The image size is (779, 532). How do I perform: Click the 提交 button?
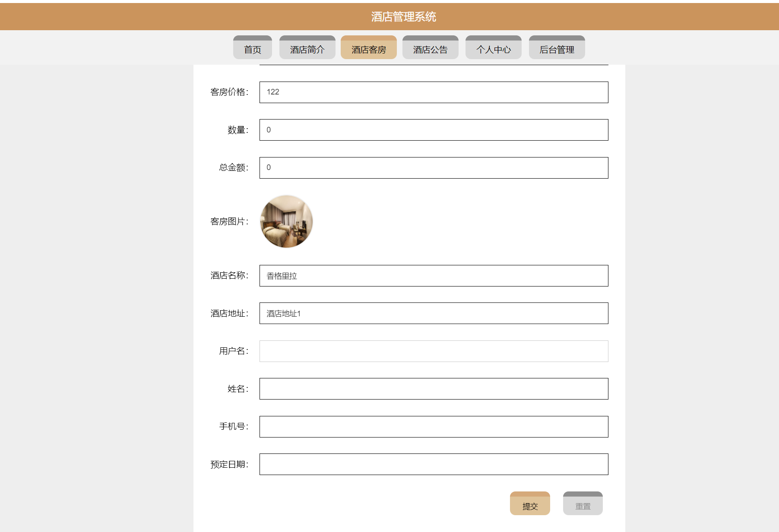(x=530, y=503)
